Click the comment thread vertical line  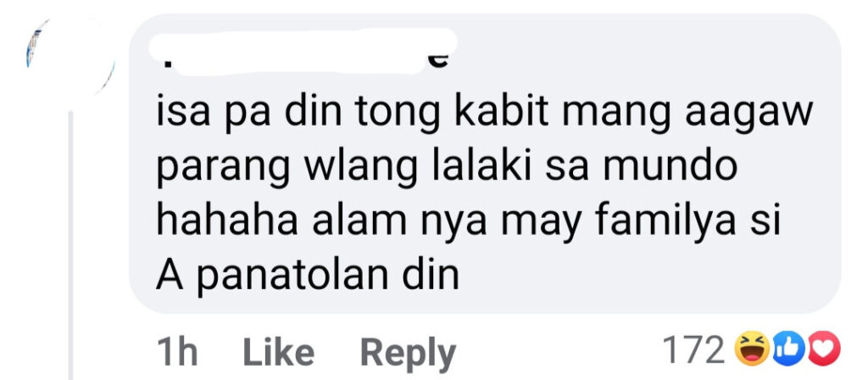coord(70,245)
